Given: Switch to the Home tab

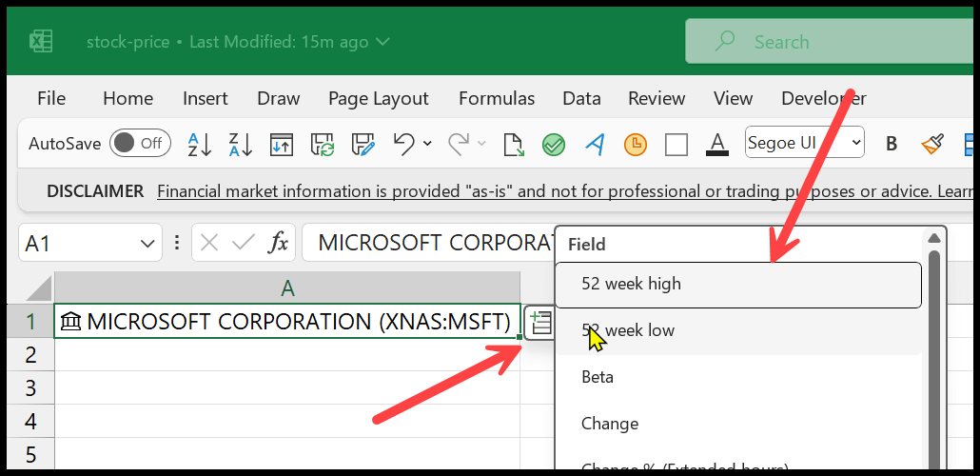Looking at the screenshot, I should coord(127,99).
